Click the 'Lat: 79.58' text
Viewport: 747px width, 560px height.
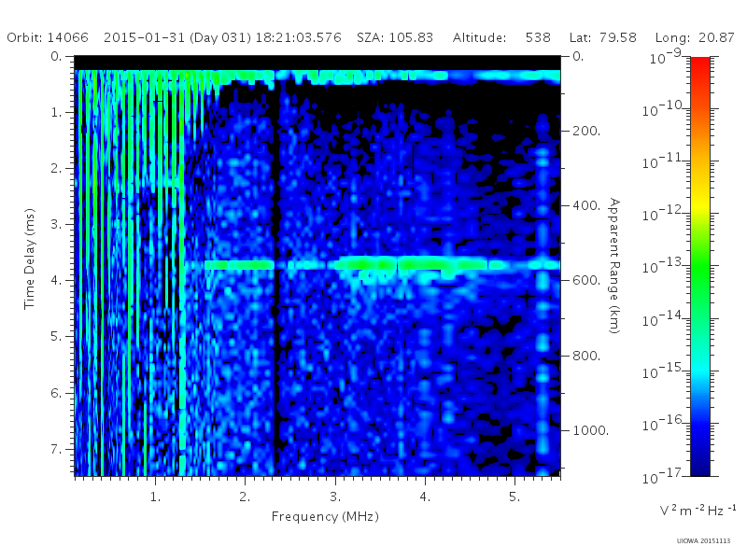pyautogui.click(x=602, y=37)
